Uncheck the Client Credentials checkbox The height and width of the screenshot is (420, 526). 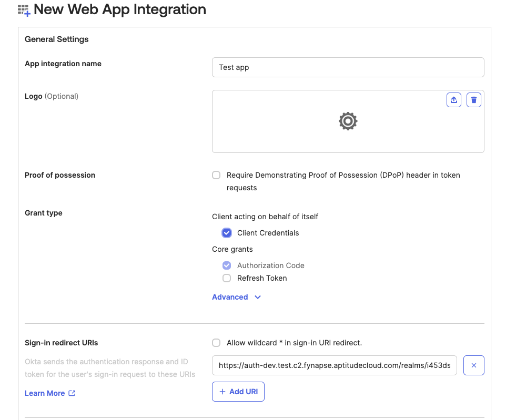[x=227, y=233]
